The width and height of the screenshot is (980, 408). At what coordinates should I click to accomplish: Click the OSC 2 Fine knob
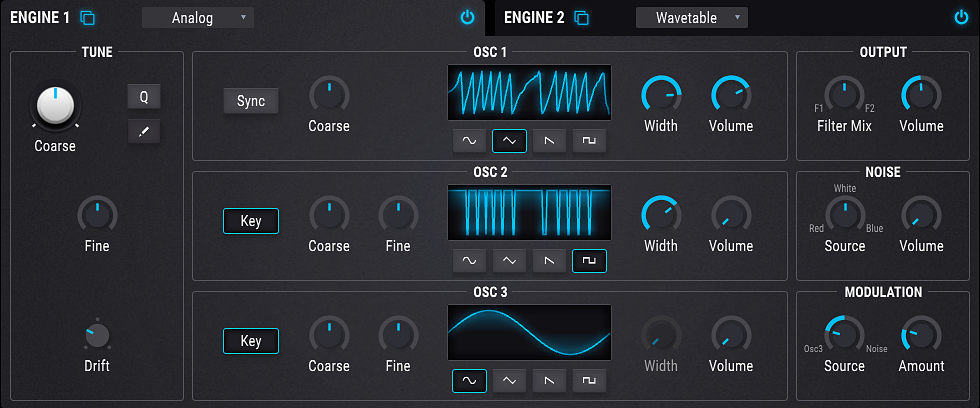(x=398, y=216)
